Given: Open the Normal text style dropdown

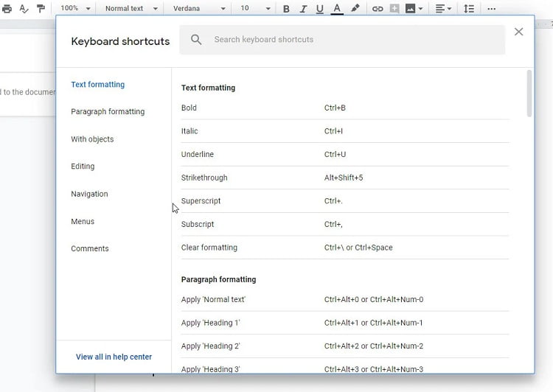Looking at the screenshot, I should pyautogui.click(x=131, y=9).
